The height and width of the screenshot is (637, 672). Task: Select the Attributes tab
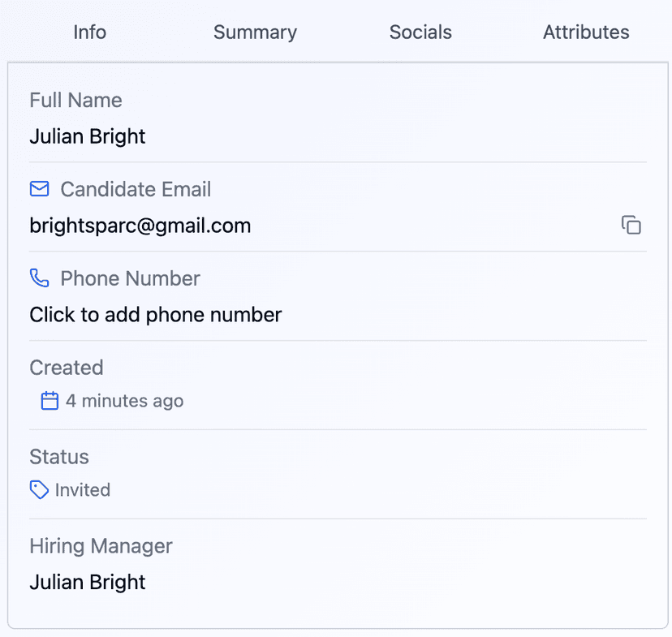coord(586,32)
